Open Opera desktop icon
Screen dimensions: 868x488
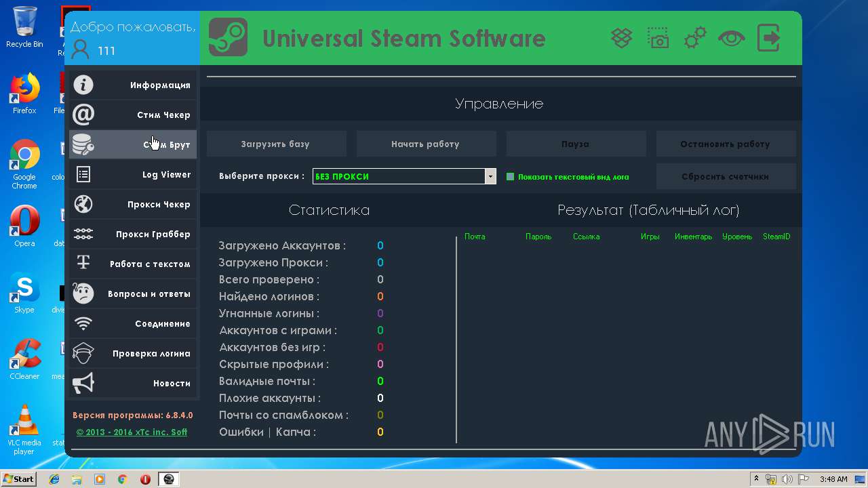[x=24, y=226]
